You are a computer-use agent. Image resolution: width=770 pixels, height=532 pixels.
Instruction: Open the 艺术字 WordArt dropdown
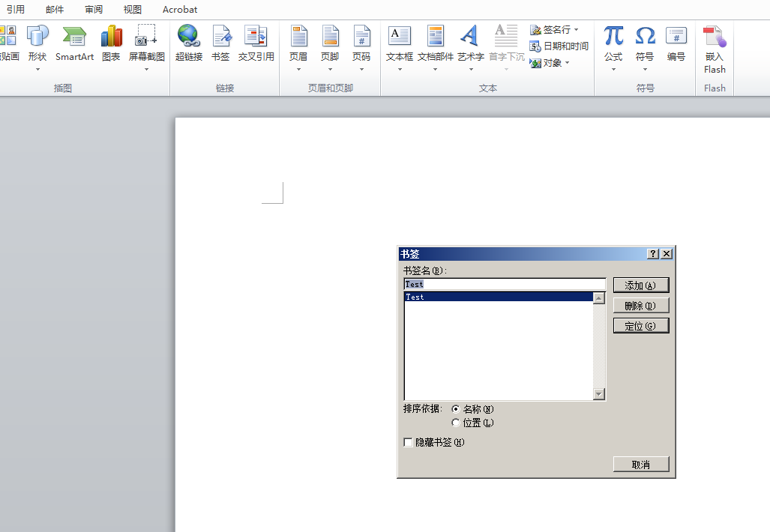coord(470,70)
